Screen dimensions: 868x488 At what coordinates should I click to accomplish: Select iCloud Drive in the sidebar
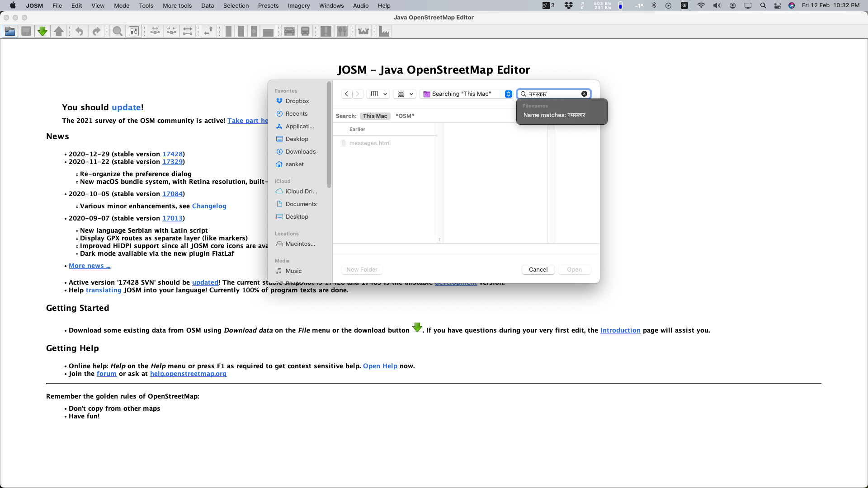click(301, 192)
